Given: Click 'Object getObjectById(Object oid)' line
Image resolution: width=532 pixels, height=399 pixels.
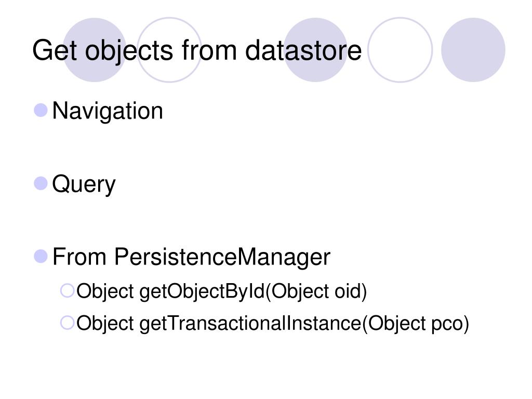Looking at the screenshot, I should click(x=221, y=291).
